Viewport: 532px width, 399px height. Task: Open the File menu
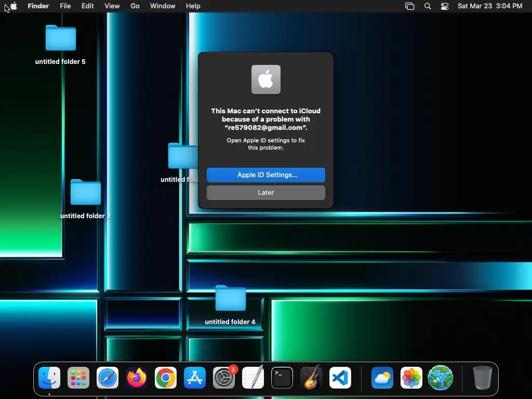click(65, 6)
